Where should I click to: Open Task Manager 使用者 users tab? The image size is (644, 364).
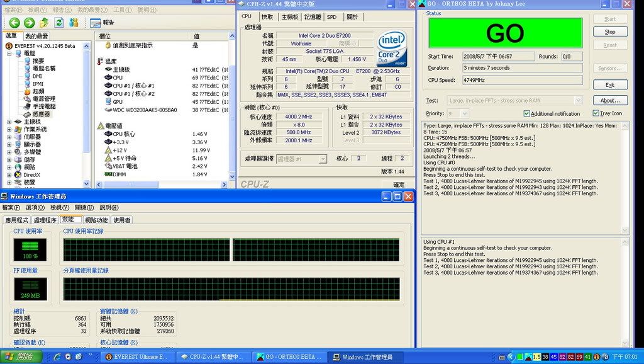click(x=121, y=220)
